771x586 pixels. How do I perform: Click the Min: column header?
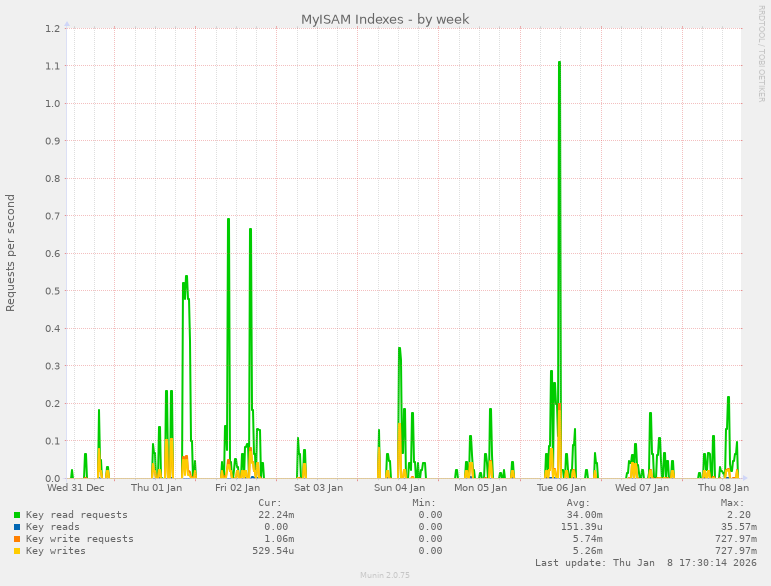coord(424,503)
